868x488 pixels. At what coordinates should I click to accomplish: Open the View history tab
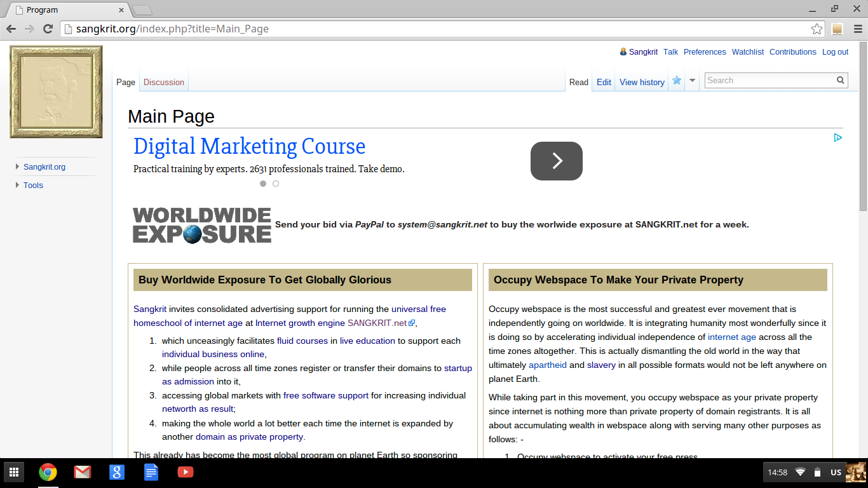point(642,82)
